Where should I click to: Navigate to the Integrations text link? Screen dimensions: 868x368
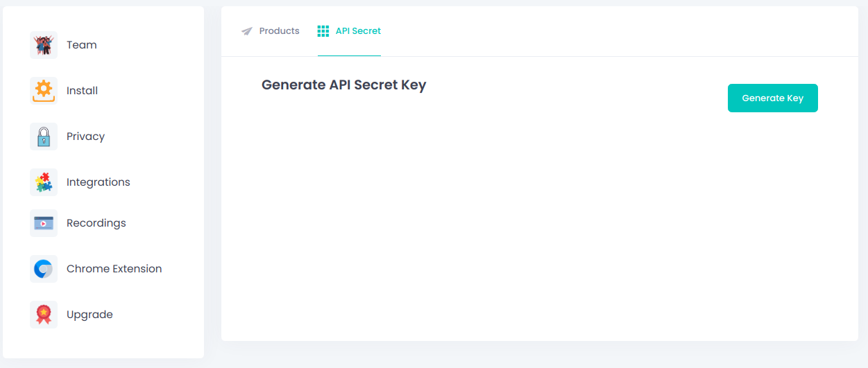click(x=99, y=182)
